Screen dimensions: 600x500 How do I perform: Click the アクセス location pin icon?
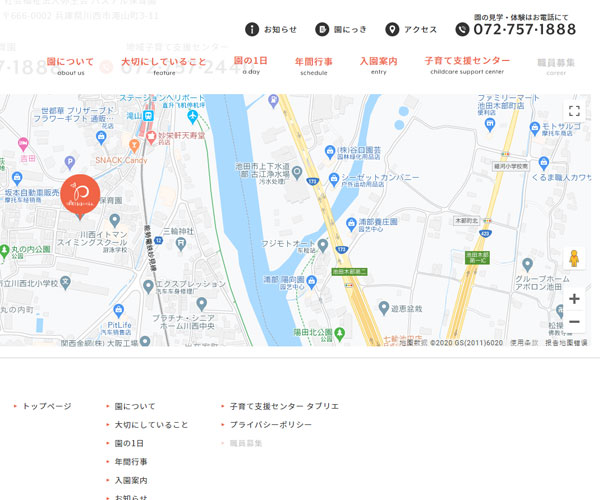392,30
